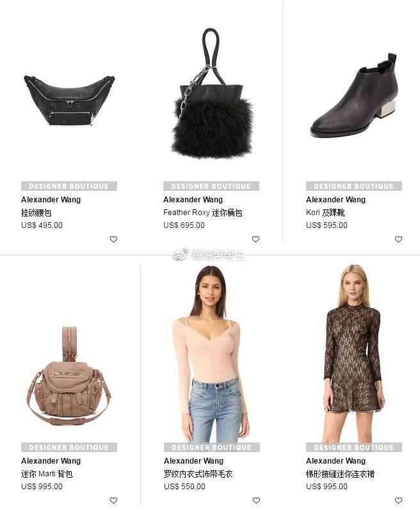This screenshot has width=420, height=511.
Task: Open the Feather Roxy 迷你桶包 title link
Action: click(202, 213)
